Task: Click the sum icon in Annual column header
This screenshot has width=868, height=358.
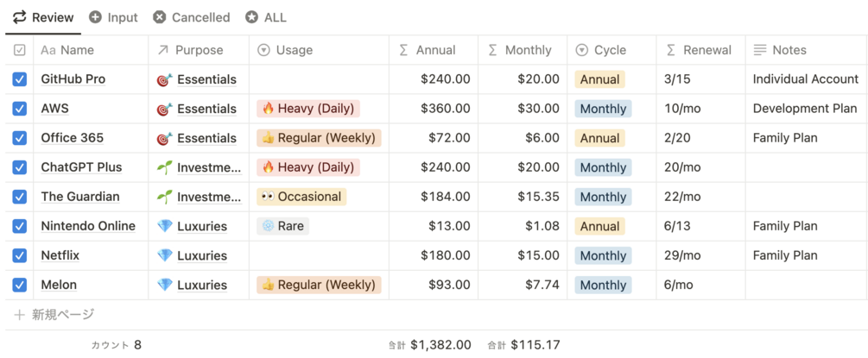Action: tap(403, 50)
